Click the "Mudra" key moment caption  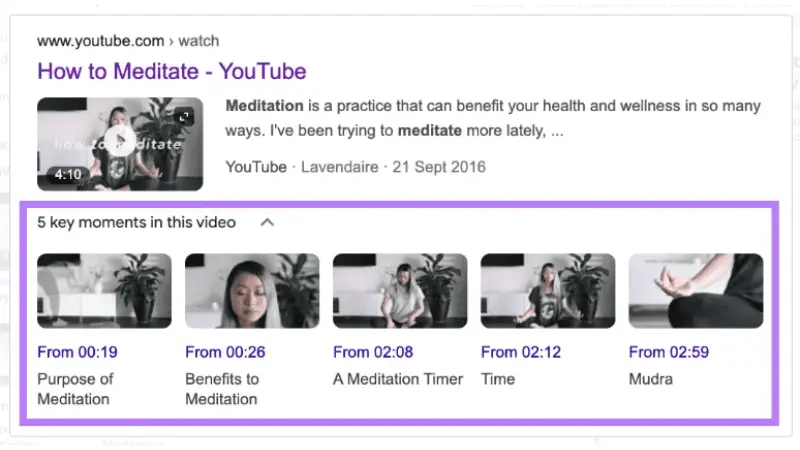(x=651, y=379)
